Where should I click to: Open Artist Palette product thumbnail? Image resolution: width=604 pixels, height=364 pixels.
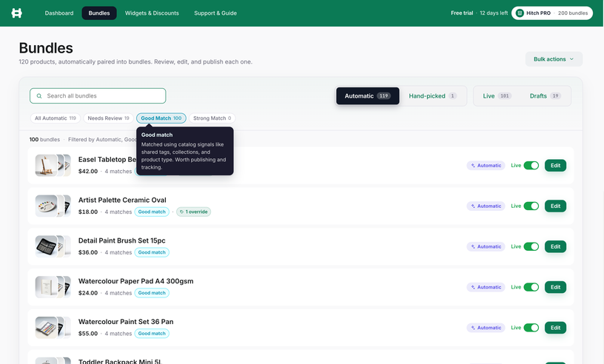coord(46,206)
